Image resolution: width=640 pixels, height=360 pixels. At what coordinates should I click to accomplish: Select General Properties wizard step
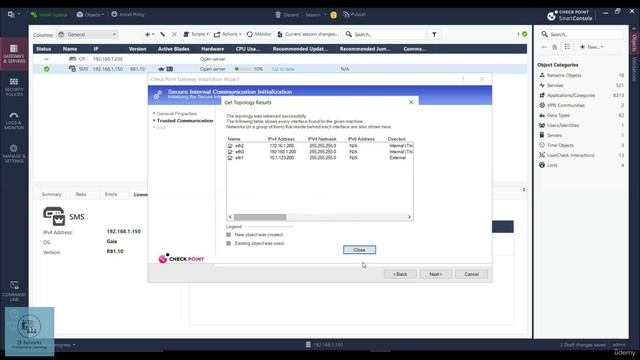(176, 113)
